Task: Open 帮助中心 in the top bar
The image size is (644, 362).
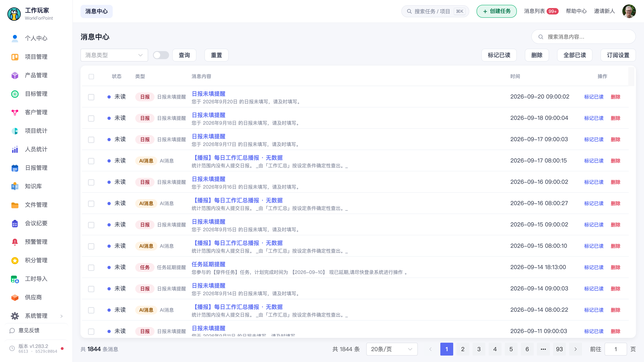Action: 576,11
